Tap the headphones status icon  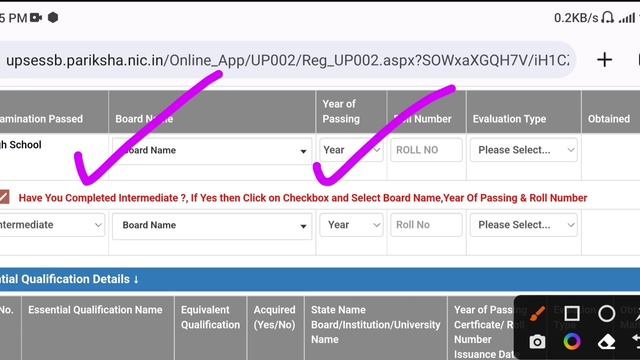(608, 18)
